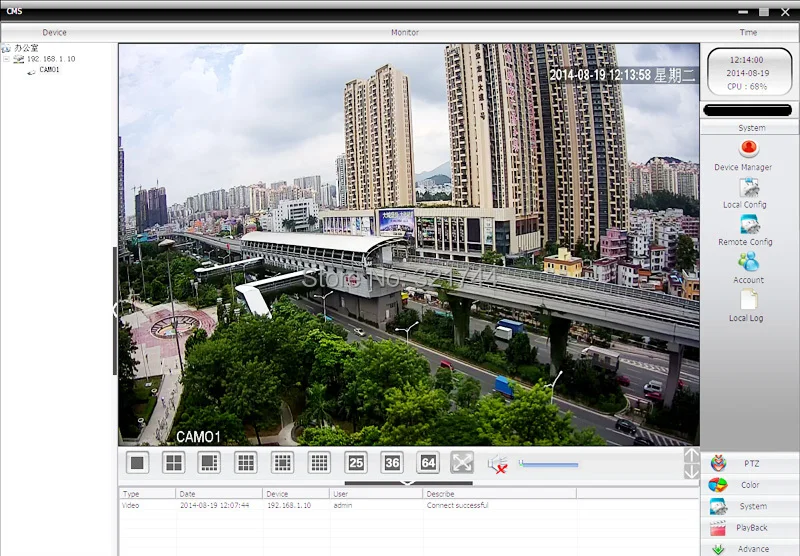Select the 'Connect successful' log entry
Viewport: 800px width, 556px height.
coord(457,506)
